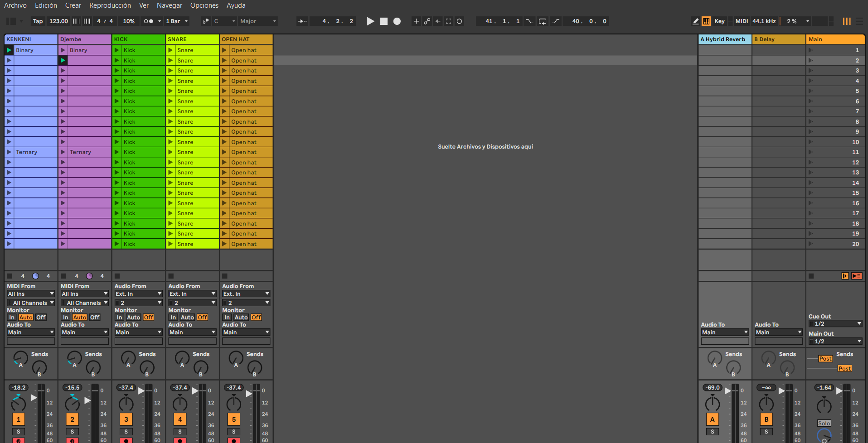Open KICK Audio From Ext. In dropdown
The width and height of the screenshot is (868, 443).
[x=138, y=294]
